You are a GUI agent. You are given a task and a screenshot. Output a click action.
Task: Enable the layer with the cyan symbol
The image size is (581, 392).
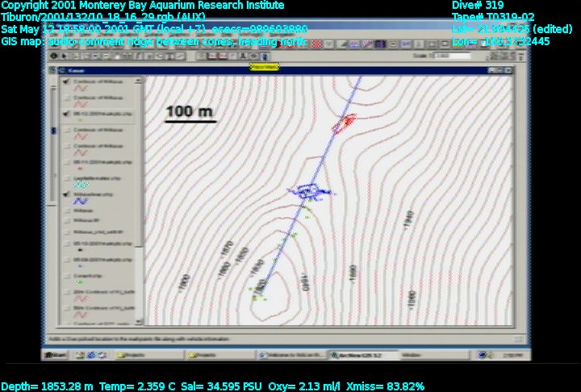(66, 177)
